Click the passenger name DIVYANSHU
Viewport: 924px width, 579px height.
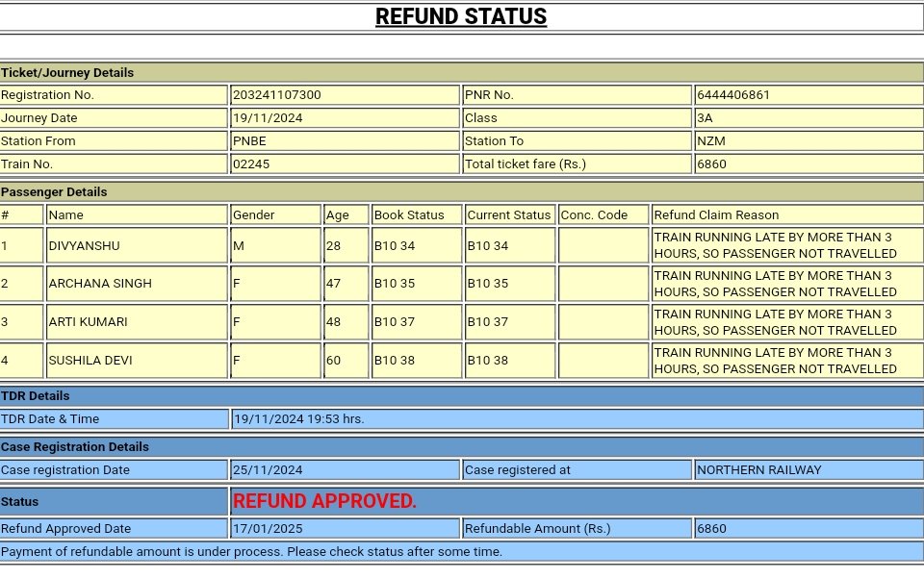click(x=84, y=245)
